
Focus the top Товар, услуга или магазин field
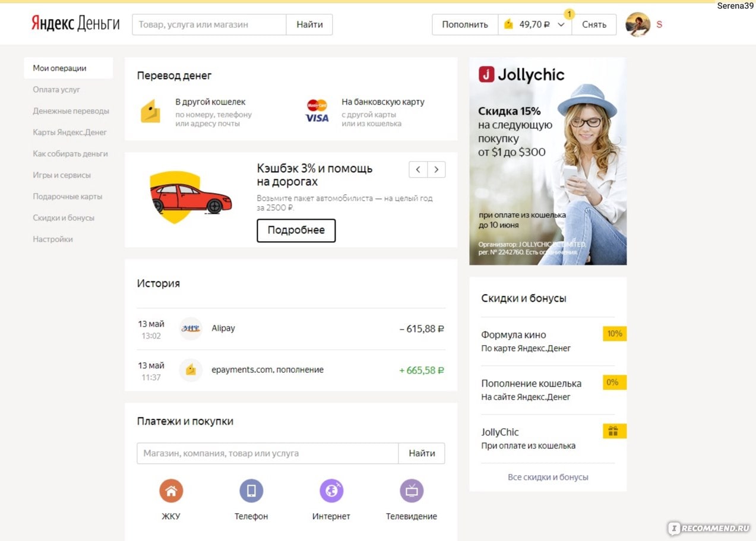coord(209,24)
